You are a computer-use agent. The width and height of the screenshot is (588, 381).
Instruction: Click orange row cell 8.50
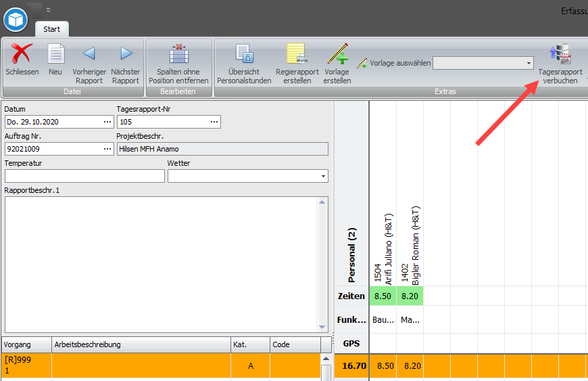point(383,365)
